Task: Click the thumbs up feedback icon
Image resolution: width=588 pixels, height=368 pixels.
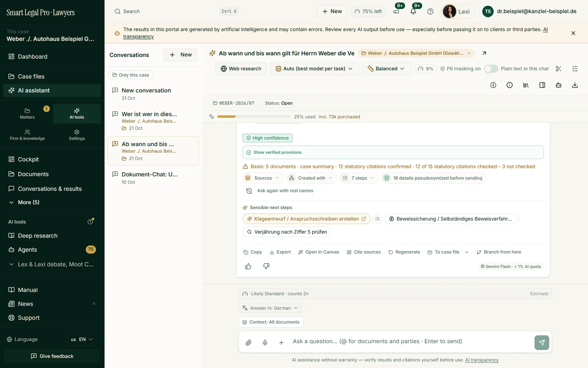Action: coord(248,266)
